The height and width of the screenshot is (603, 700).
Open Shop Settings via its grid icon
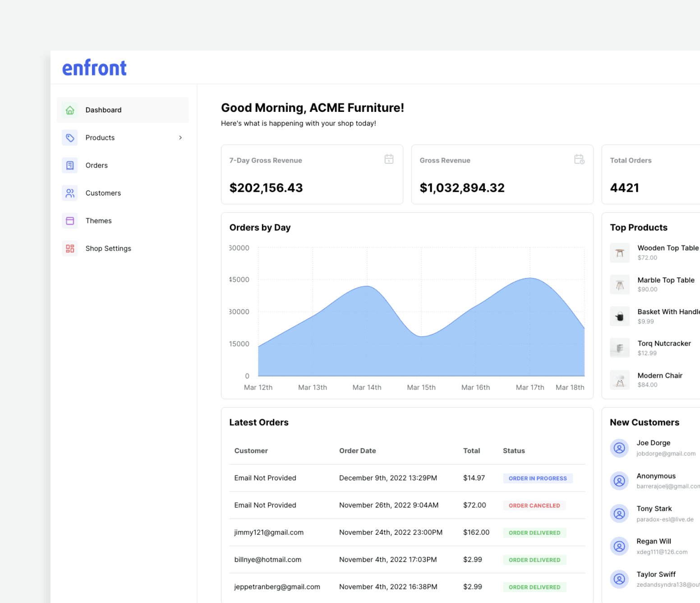70,248
